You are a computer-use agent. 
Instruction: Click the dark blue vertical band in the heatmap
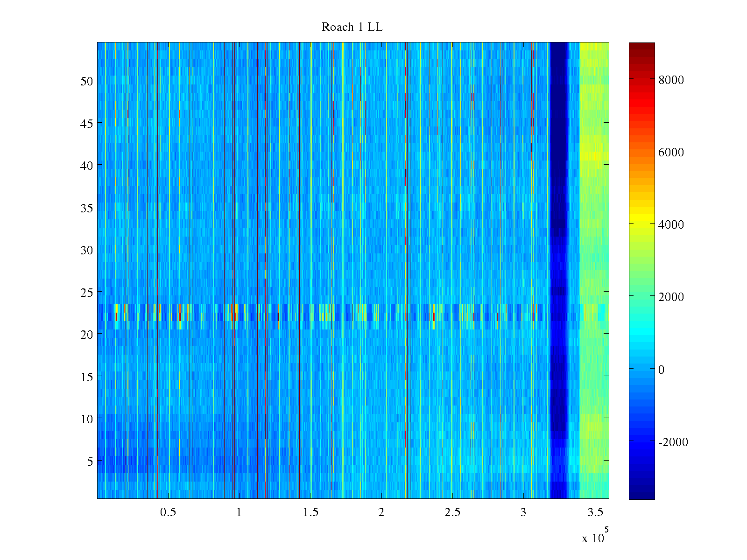tap(559, 271)
